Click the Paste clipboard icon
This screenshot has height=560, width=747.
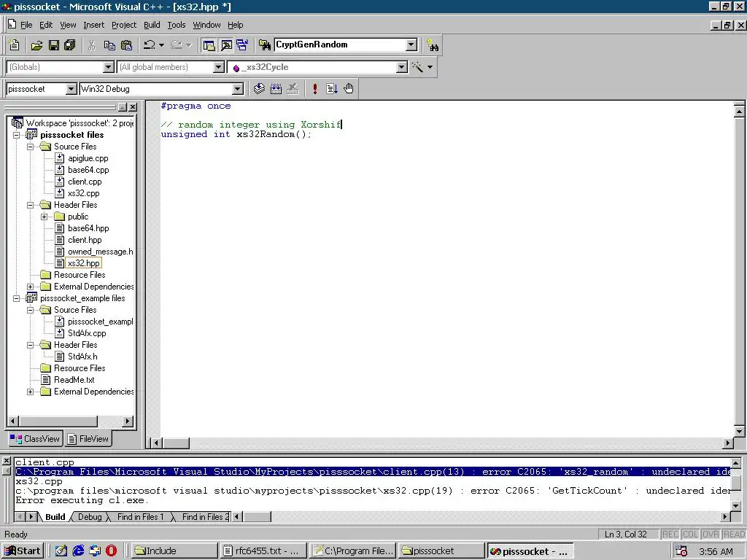pos(126,45)
